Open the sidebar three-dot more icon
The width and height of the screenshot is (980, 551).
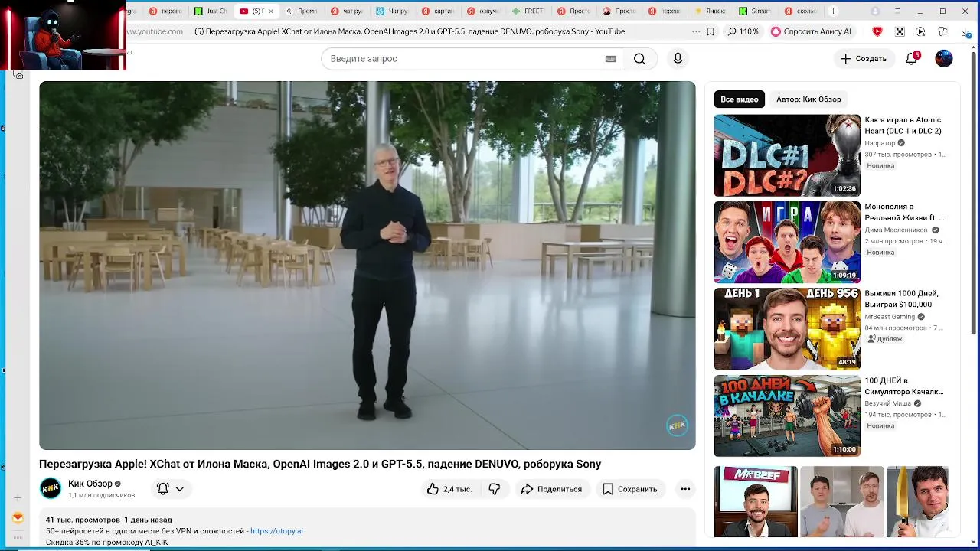(x=18, y=537)
